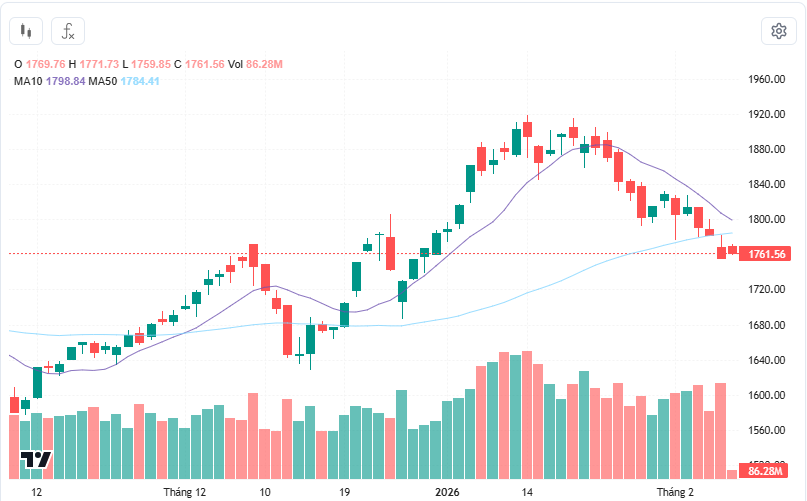
Task: Open the fx indicators menu
Action: [68, 31]
